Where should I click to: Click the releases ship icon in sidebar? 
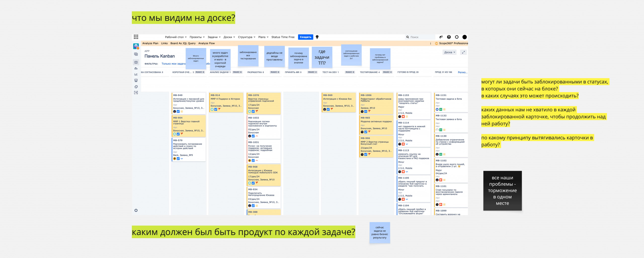[136, 68]
